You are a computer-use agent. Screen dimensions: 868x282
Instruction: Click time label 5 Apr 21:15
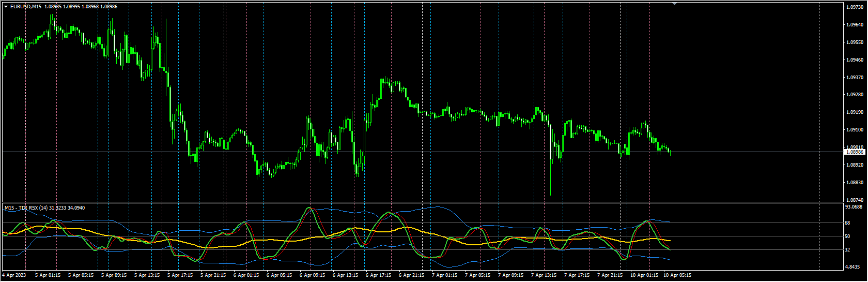pyautogui.click(x=213, y=275)
